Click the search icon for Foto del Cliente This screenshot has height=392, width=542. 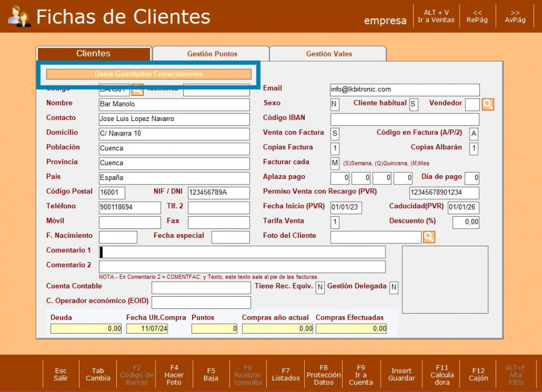click(429, 237)
